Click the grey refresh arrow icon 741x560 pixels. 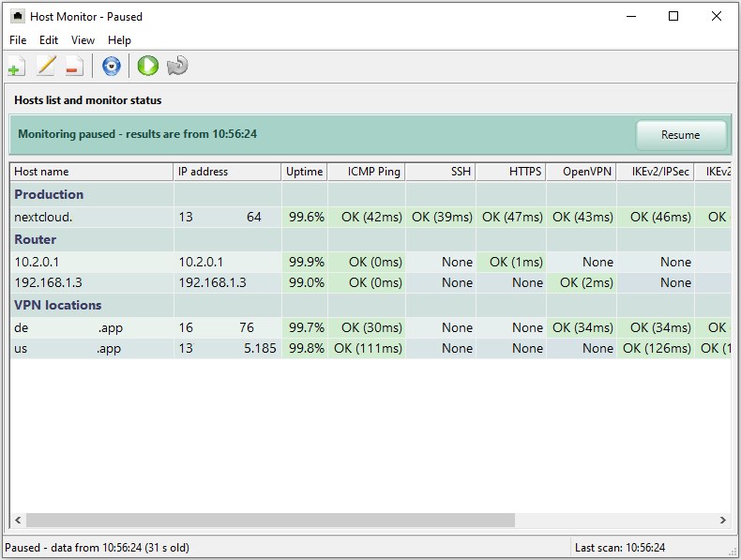[177, 66]
